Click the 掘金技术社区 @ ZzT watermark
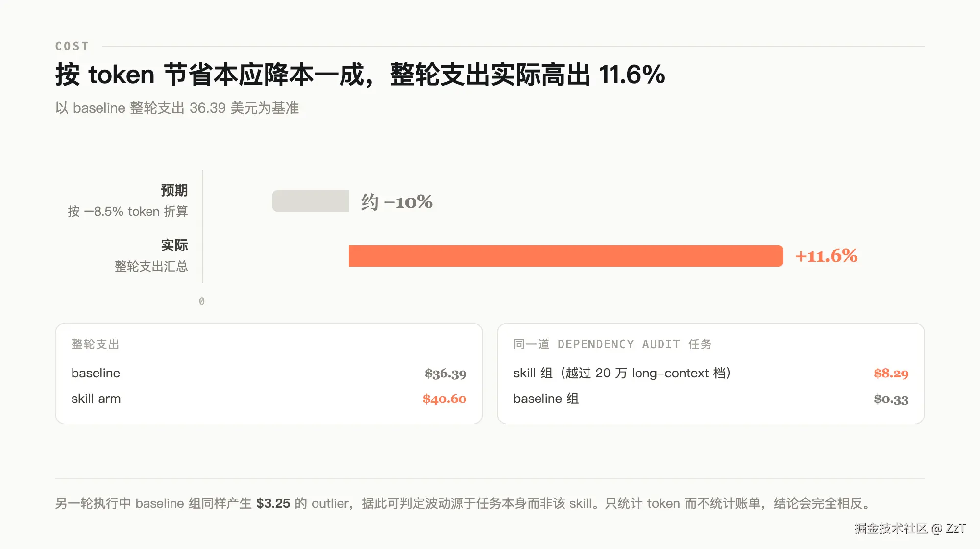 [x=910, y=528]
